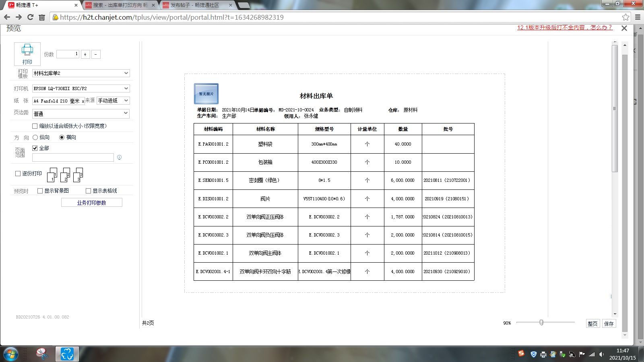
Task: Enable show table gridlines (显示表格线) checkbox
Action: click(x=88, y=191)
